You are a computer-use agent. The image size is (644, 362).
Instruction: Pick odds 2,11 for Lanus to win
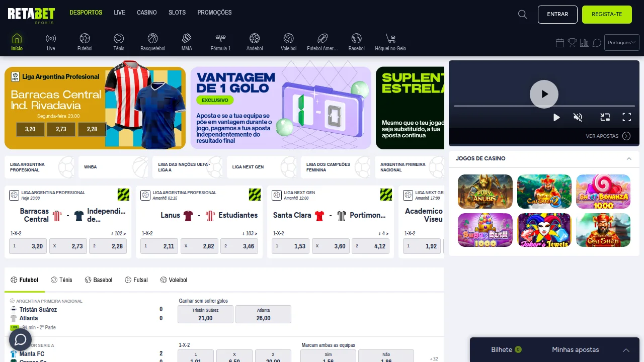tap(158, 246)
